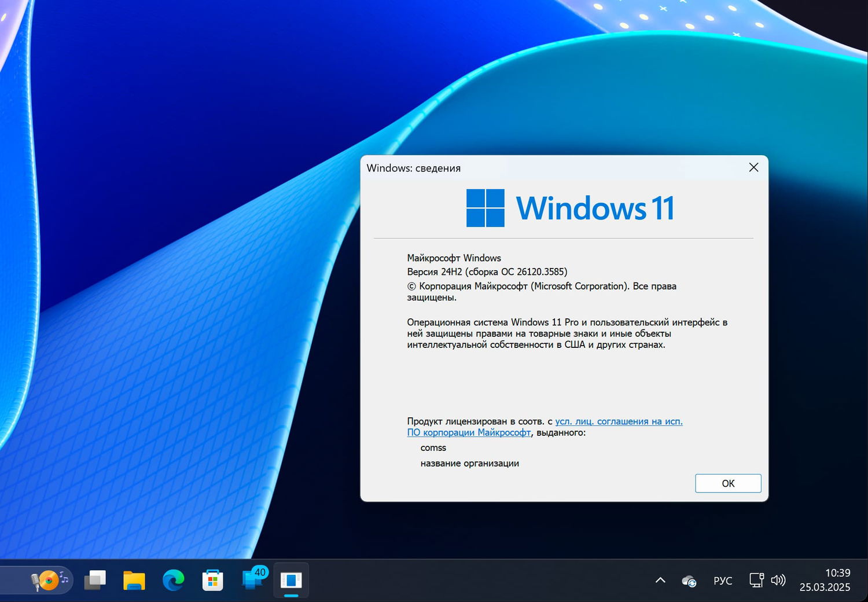Expand hidden icons in the system tray
The image size is (868, 602).
pos(660,580)
